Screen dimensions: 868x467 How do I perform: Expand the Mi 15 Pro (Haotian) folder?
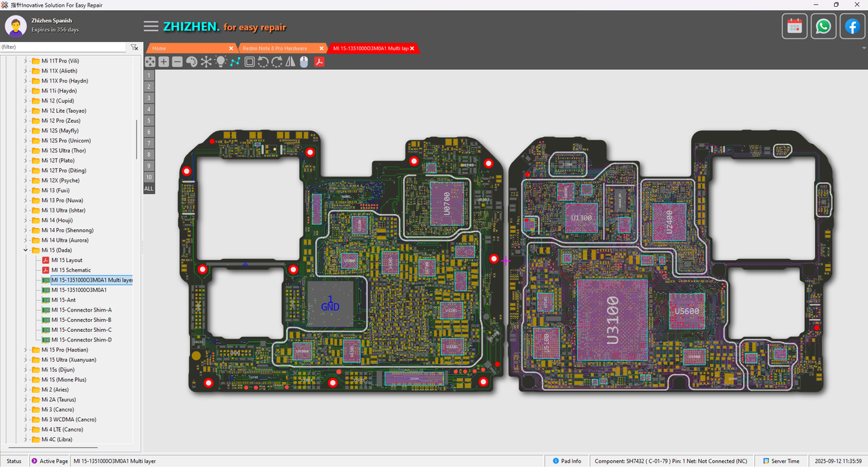(26, 350)
